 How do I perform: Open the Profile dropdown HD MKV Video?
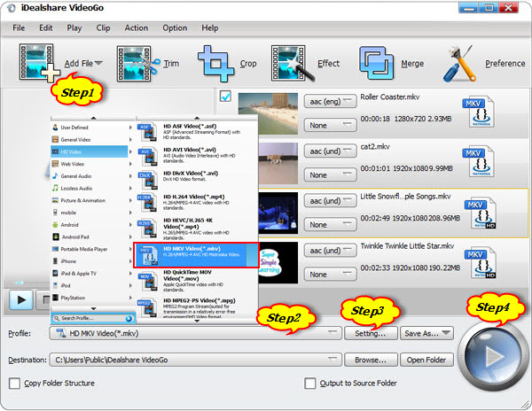[195, 333]
